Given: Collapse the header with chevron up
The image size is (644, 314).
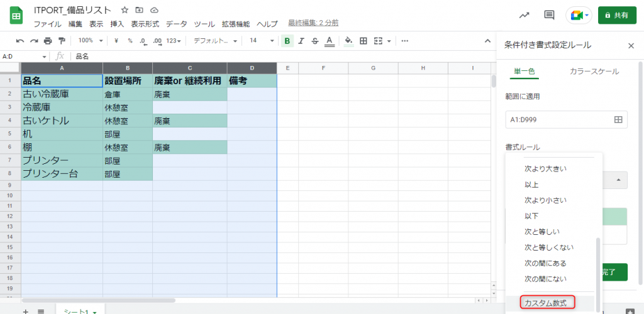Looking at the screenshot, I should pyautogui.click(x=487, y=41).
